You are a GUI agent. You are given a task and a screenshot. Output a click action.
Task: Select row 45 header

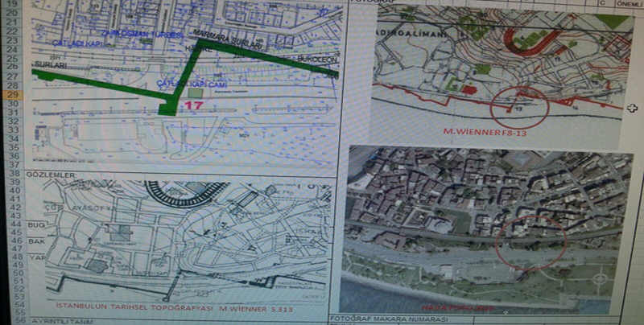[x=14, y=232]
